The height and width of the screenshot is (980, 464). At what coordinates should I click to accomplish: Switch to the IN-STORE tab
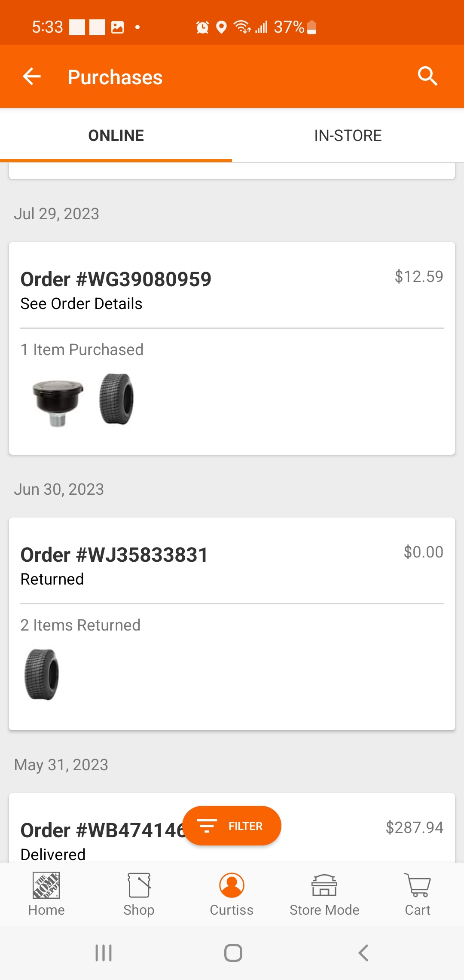[x=348, y=136]
